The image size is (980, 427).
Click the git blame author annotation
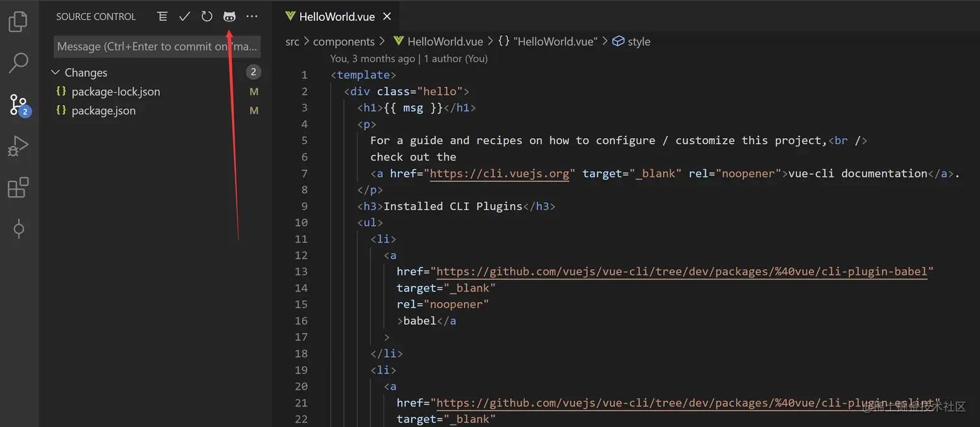click(409, 58)
